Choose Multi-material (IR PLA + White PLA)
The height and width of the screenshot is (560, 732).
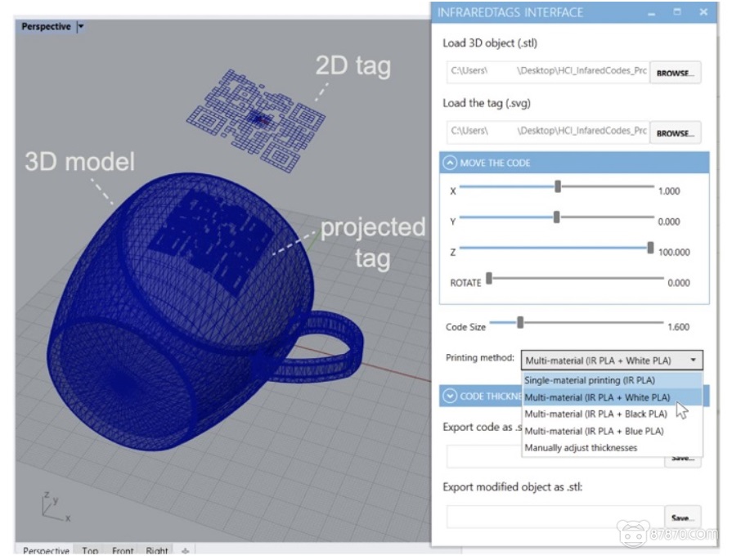click(x=597, y=397)
